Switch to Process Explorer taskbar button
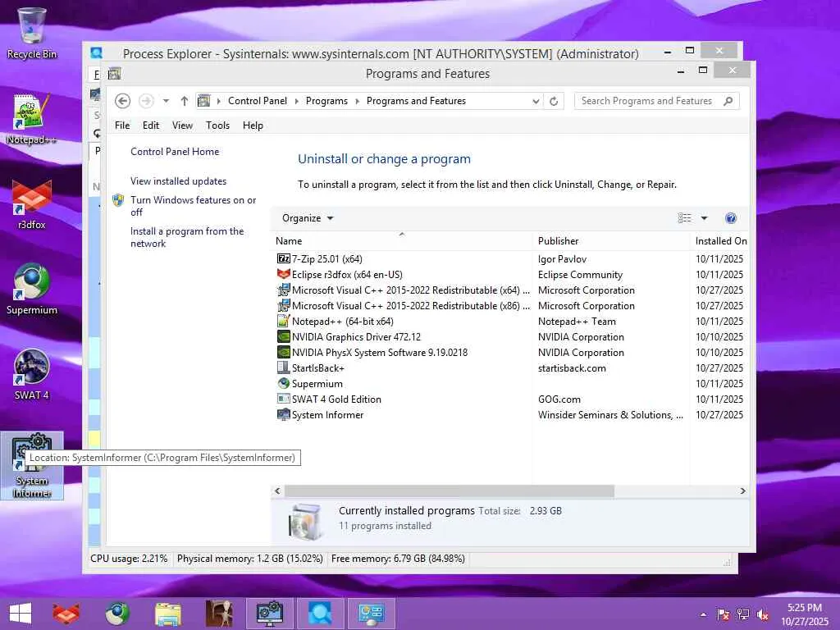The image size is (840, 630). pyautogui.click(x=320, y=614)
